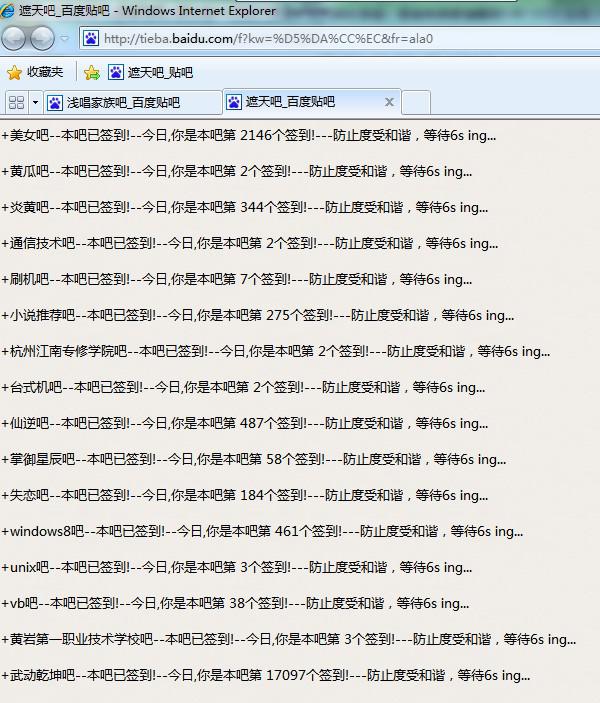Click the +黄瓜吧 sign-in result line
Image resolution: width=600 pixels, height=703 pixels.
point(236,171)
